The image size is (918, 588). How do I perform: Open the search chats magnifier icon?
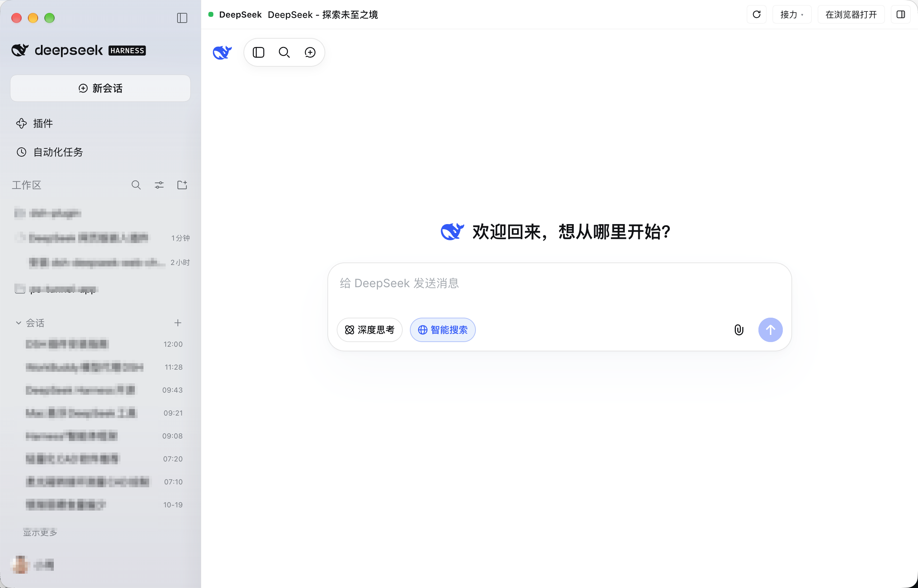[x=284, y=52]
